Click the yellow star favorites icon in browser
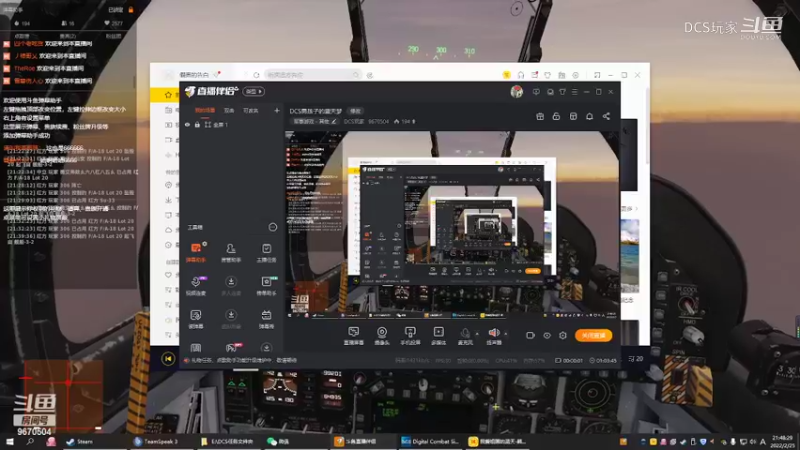Image resolution: width=800 pixels, height=450 pixels. pos(168,95)
